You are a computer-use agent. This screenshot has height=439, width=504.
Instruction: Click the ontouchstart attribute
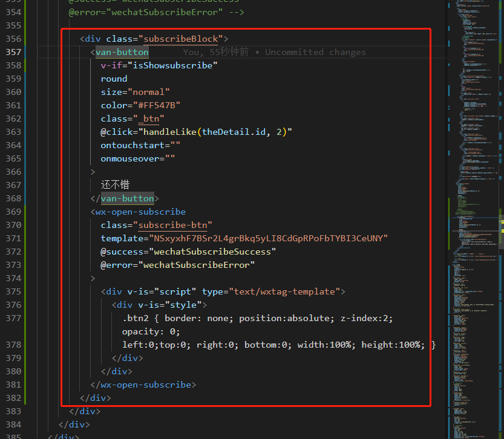click(140, 146)
